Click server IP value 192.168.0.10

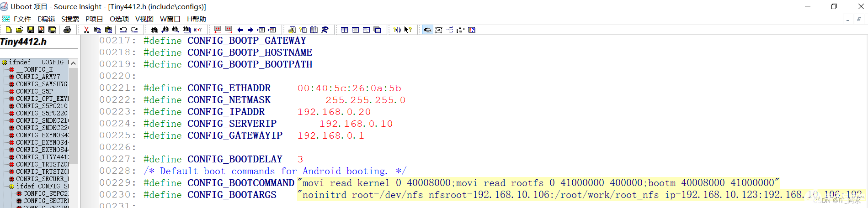tap(356, 124)
